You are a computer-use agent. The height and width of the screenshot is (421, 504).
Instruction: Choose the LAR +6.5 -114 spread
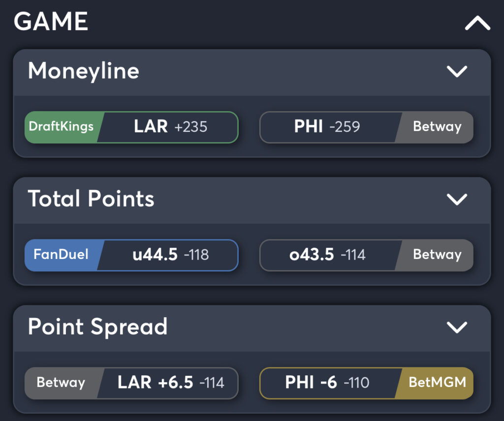170,383
